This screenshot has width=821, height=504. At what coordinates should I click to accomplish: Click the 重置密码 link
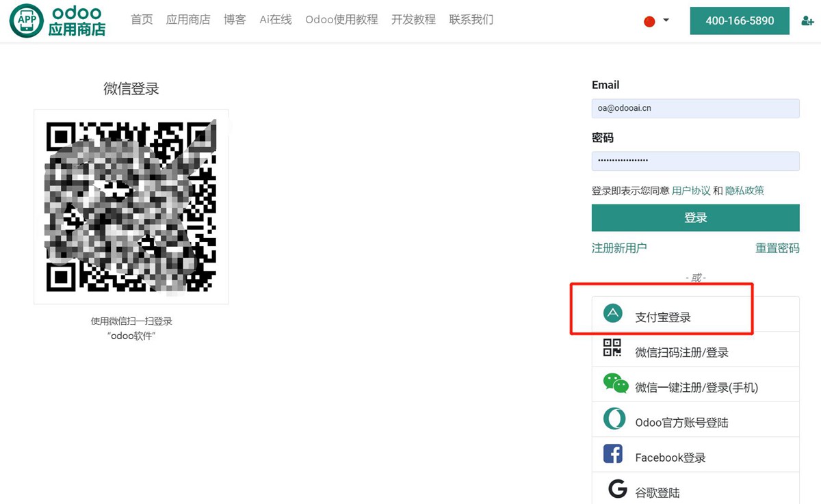(x=777, y=248)
